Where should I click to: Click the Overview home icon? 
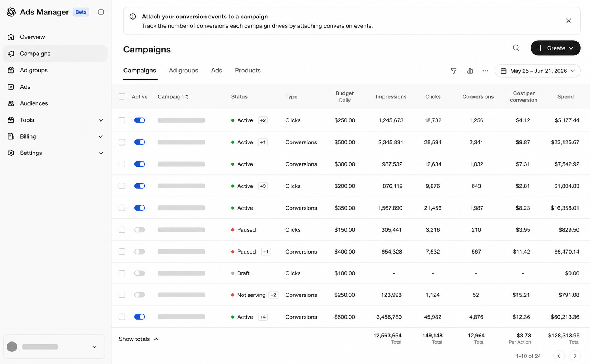(x=11, y=37)
